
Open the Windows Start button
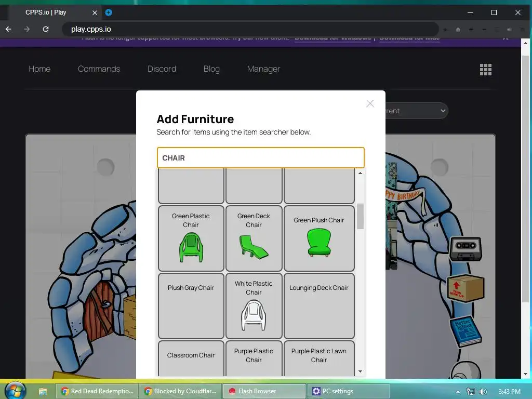coord(16,391)
